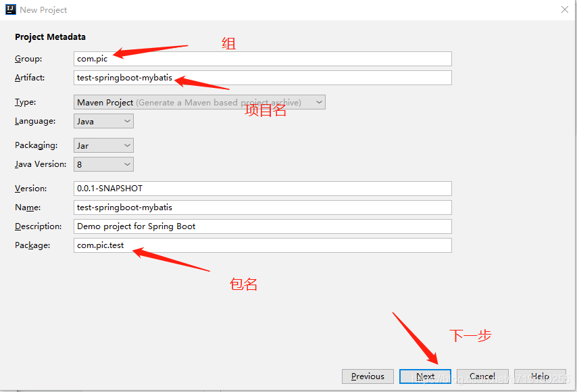The width and height of the screenshot is (577, 392).
Task: Open the Type dropdown showing Maven Project
Action: [199, 102]
